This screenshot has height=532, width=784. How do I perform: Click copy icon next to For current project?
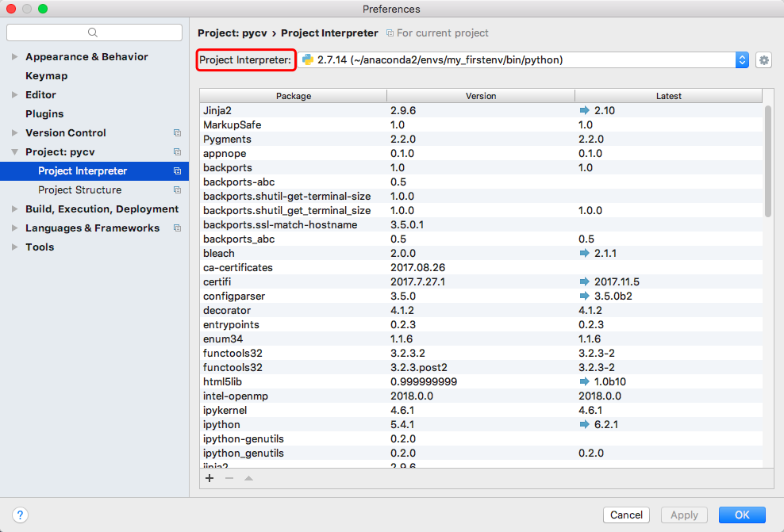[390, 33]
